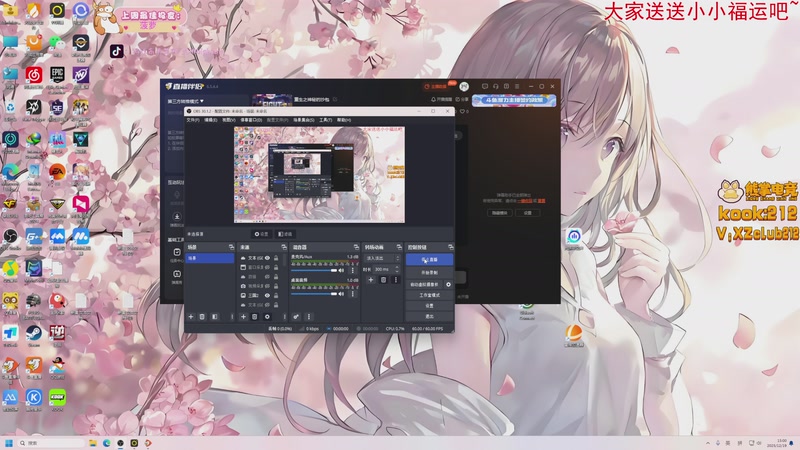
Task: Open TikTok desktop shortcut icon
Action: click(117, 51)
